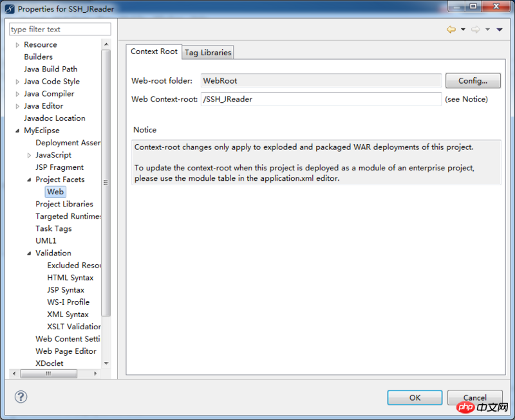
Task: Click the vertical scrollbar thumb in tree
Action: pyautogui.click(x=106, y=183)
